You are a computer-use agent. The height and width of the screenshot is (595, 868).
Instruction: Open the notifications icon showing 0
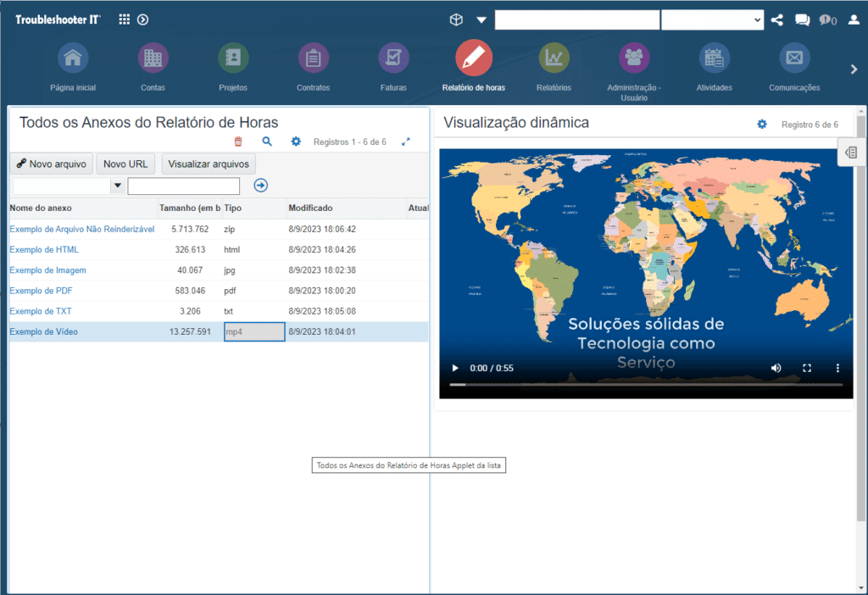click(x=828, y=20)
